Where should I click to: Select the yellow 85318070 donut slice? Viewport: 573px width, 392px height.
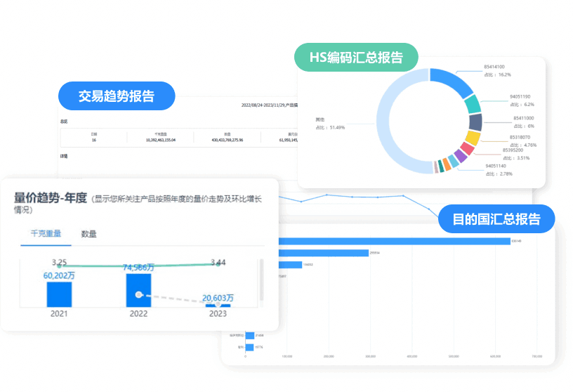tap(473, 138)
